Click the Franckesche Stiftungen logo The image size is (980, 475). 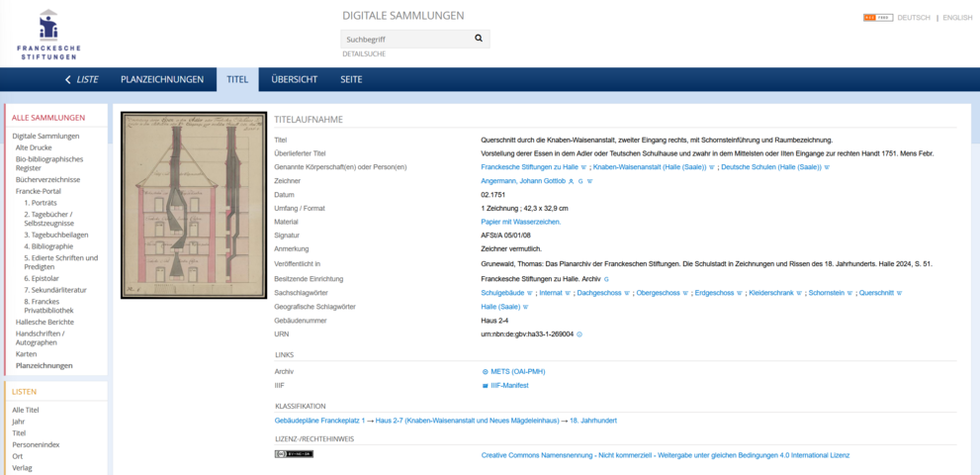point(48,35)
